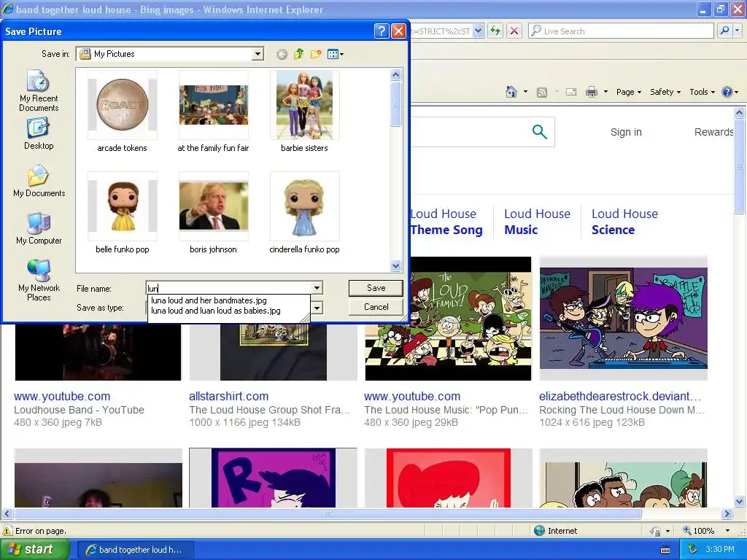
Task: Click the Live Search magnifier button
Action: [724, 31]
